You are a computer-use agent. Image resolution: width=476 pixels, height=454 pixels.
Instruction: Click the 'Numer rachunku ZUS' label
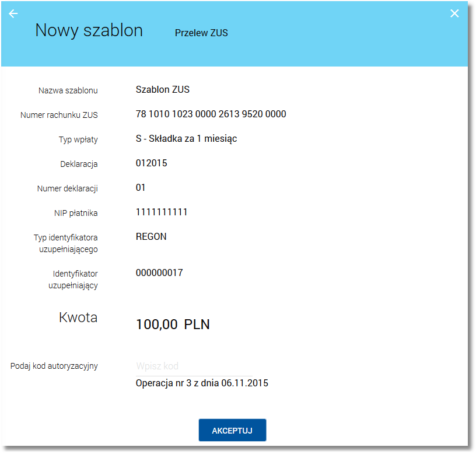(x=59, y=115)
